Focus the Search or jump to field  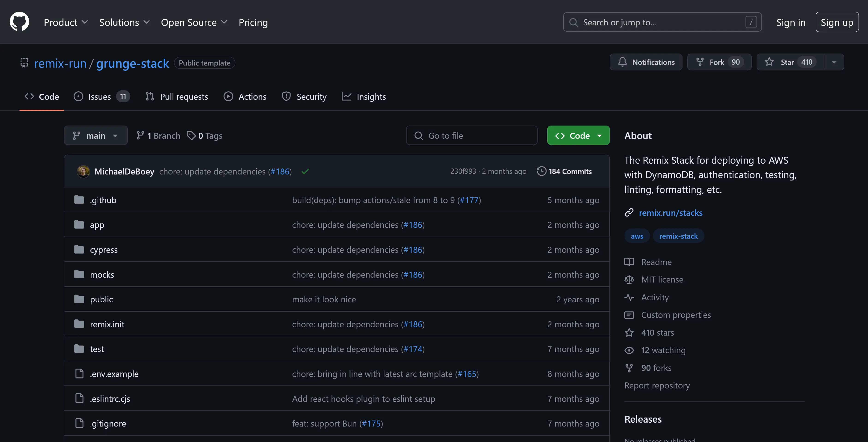662,22
